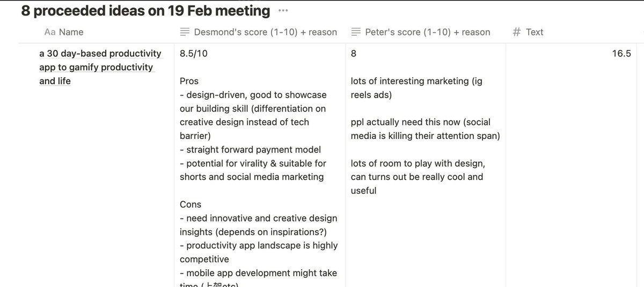Click the "Aa" title-type icon in Name header

(50, 32)
